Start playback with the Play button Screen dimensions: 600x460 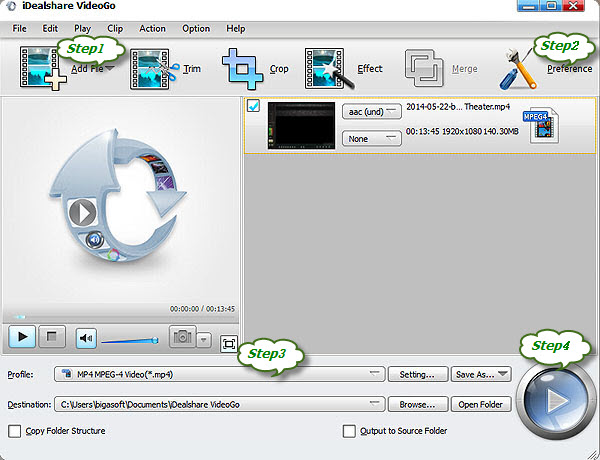tap(22, 337)
